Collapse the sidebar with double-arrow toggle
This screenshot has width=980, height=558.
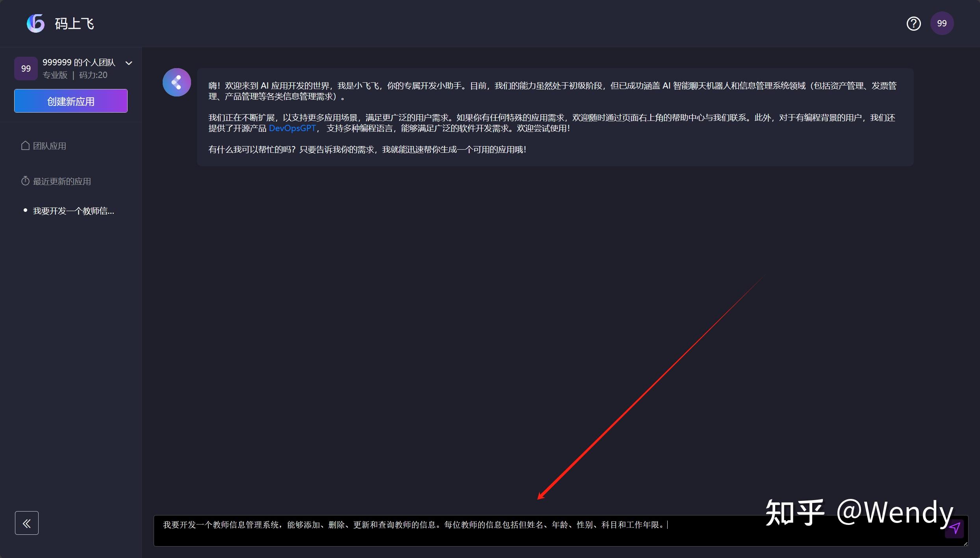pyautogui.click(x=26, y=523)
